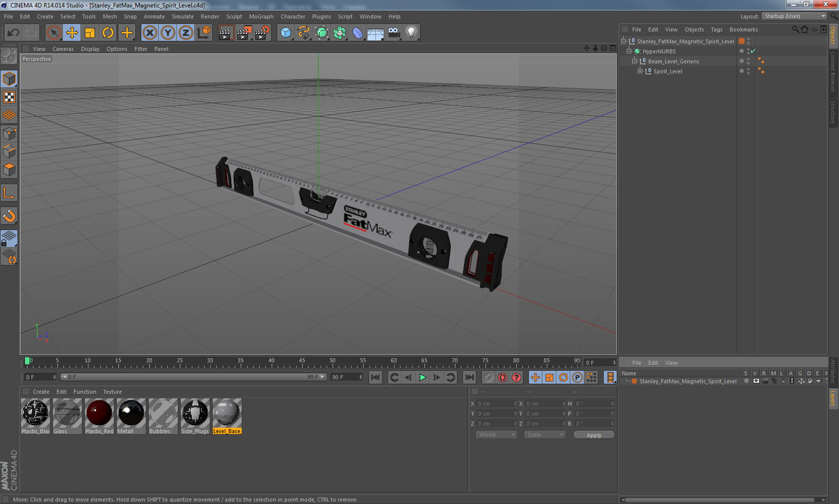Open the Array modeling objects icon

pyautogui.click(x=340, y=33)
